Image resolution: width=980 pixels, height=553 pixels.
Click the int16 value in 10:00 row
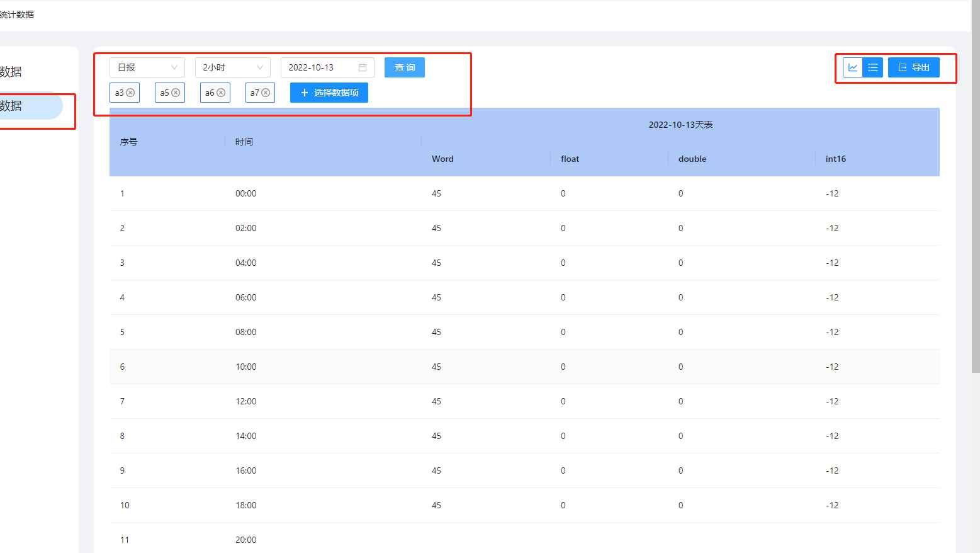click(x=832, y=367)
